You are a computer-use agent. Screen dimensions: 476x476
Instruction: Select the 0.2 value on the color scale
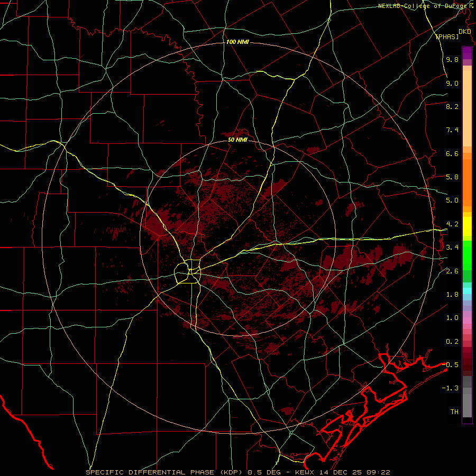[x=452, y=342]
